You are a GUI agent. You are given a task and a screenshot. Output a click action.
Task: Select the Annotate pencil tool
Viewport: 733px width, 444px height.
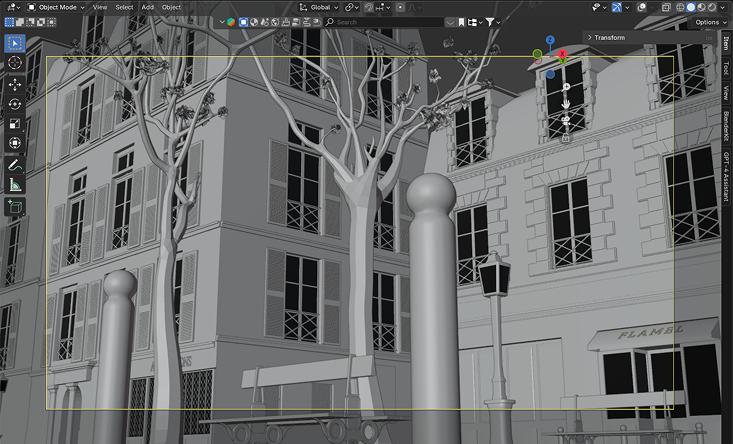coord(14,165)
